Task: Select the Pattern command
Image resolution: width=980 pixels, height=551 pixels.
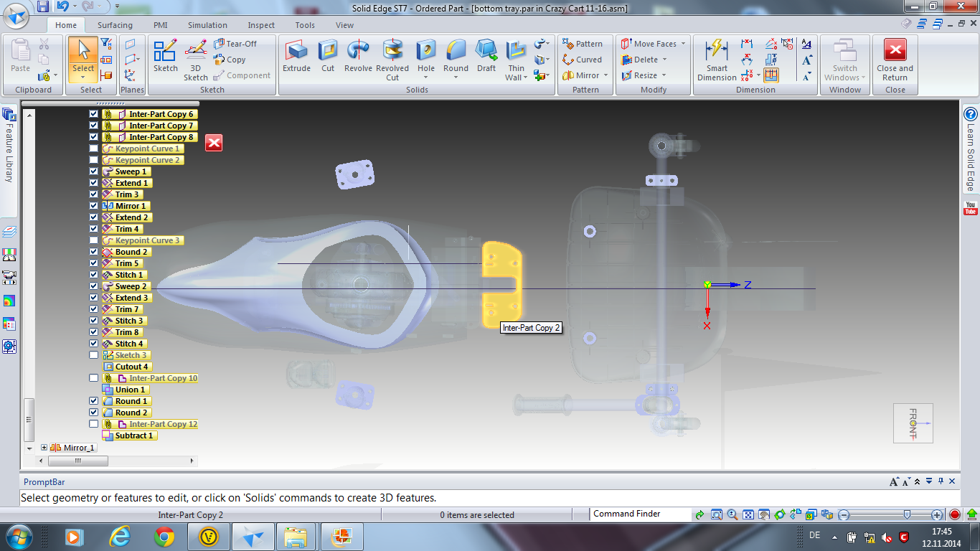Action: coord(583,44)
